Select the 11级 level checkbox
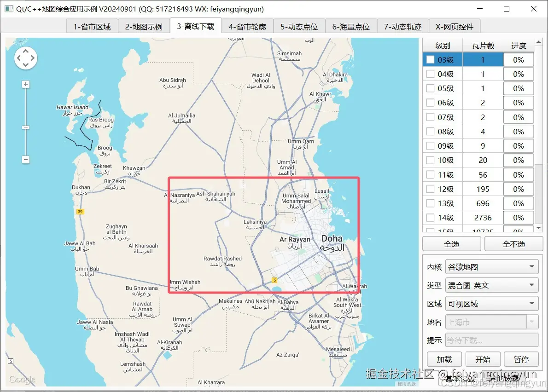Screen dimensions: 548x392 (x=430, y=174)
